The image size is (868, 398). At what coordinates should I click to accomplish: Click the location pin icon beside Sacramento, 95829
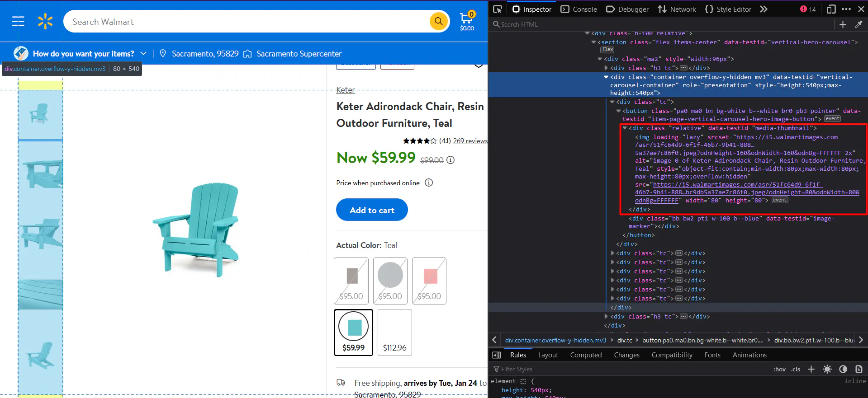pos(163,53)
